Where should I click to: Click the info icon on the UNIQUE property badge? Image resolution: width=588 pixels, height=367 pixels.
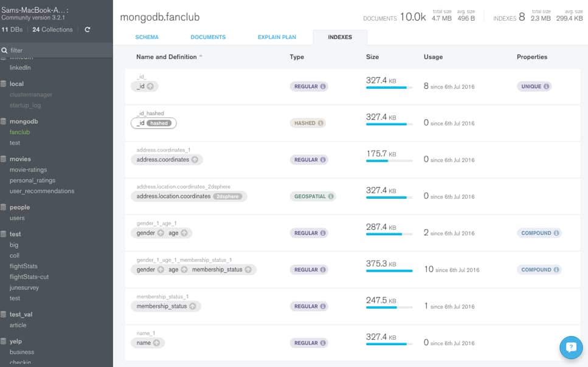tap(545, 86)
